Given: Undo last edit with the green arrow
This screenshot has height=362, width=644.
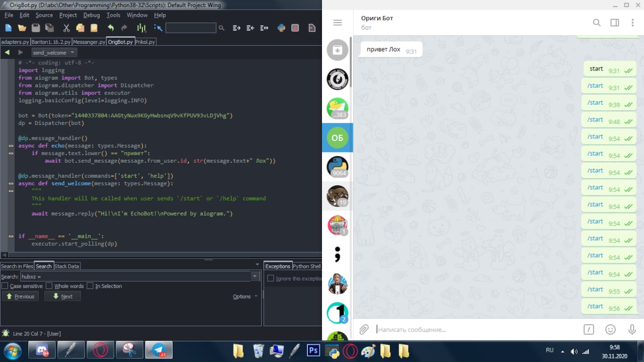Looking at the screenshot, I should (111, 28).
